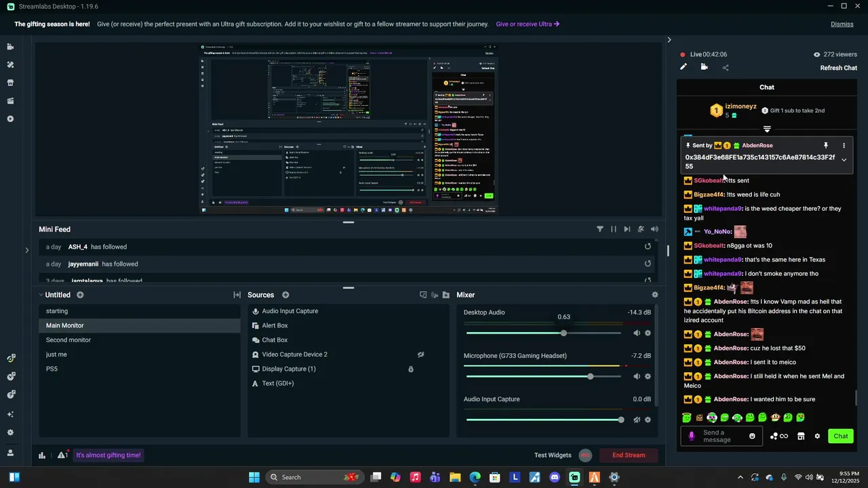
Task: Expand the Untitled scene collection dropdown
Action: 41,295
